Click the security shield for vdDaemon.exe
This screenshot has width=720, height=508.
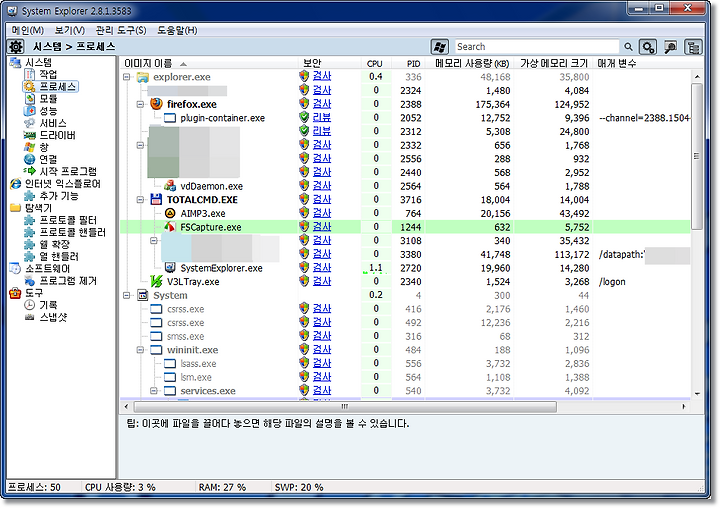pos(304,186)
